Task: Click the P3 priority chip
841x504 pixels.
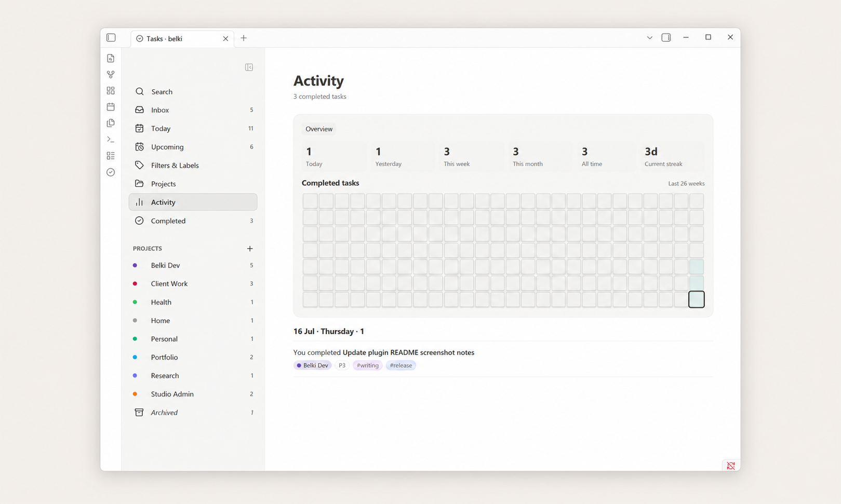Action: [342, 365]
